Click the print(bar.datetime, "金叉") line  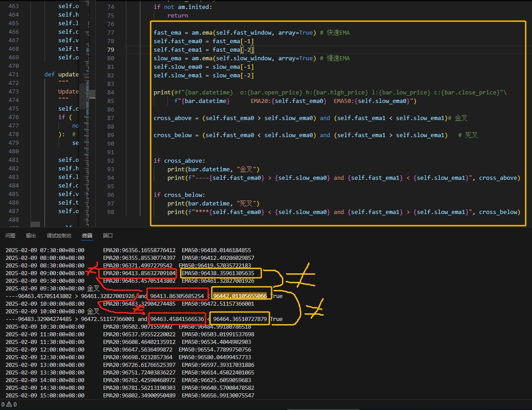tap(214, 169)
